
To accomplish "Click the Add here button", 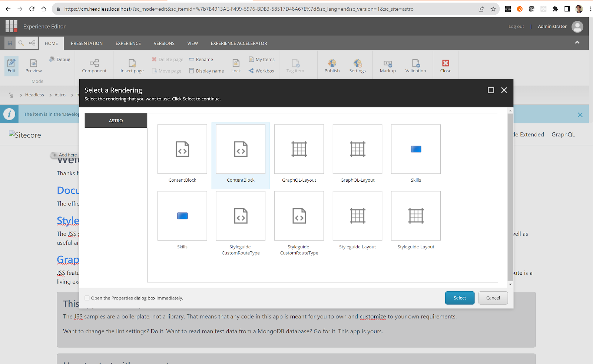I will click(x=65, y=155).
